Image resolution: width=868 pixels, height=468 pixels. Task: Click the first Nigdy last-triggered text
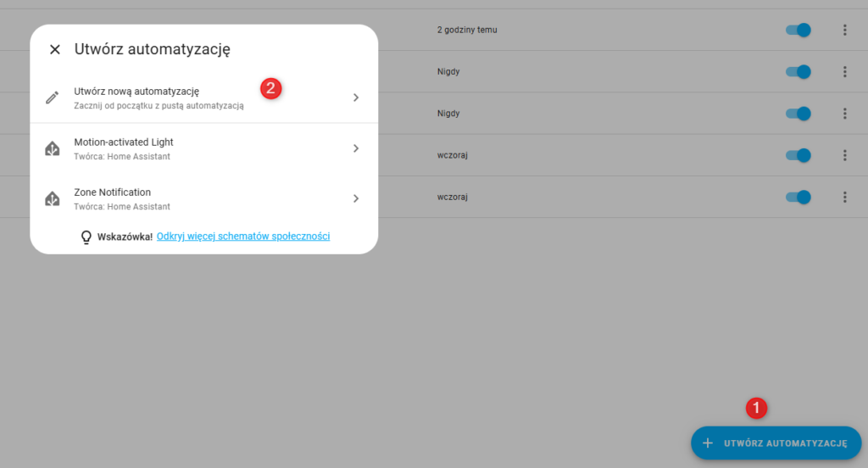pyautogui.click(x=448, y=71)
